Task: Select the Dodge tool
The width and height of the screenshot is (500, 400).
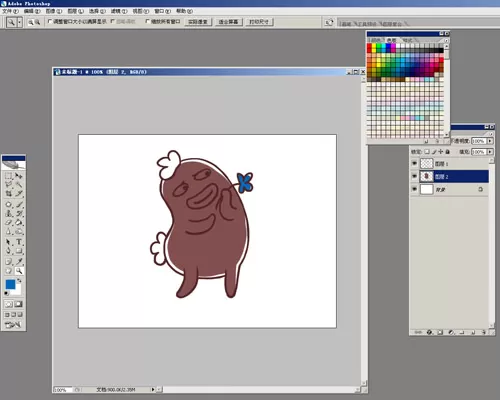Action: pos(19,231)
